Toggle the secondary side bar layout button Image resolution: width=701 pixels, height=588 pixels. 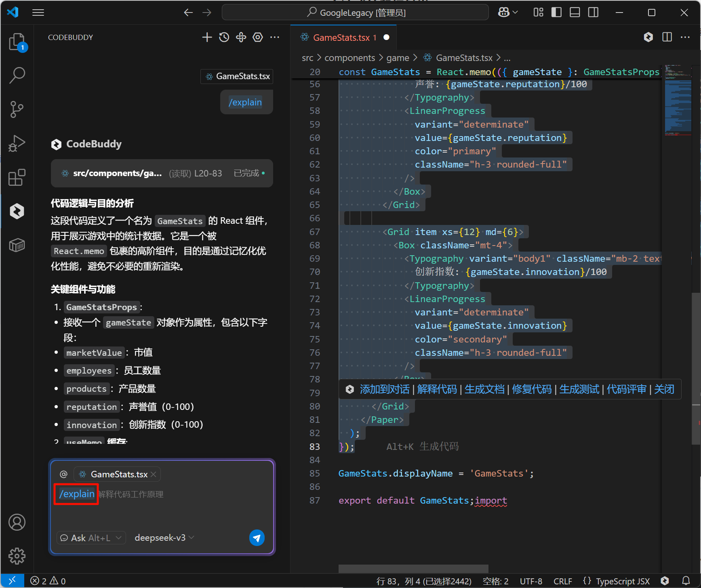[x=593, y=13]
